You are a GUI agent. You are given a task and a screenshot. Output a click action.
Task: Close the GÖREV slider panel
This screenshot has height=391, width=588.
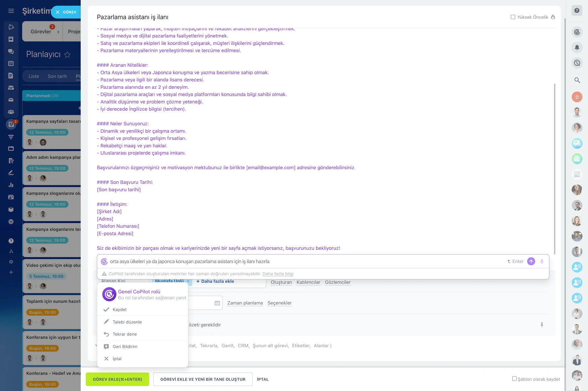coord(58,12)
